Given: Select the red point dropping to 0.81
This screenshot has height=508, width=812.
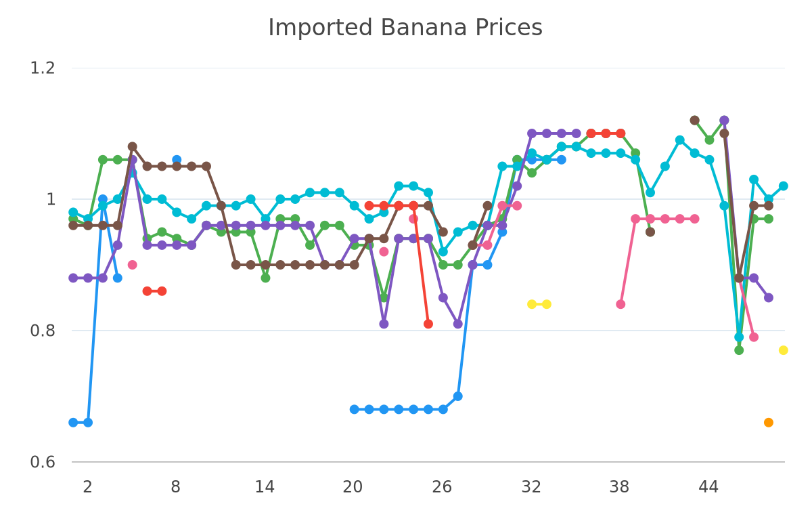Looking at the screenshot, I should pos(428,324).
